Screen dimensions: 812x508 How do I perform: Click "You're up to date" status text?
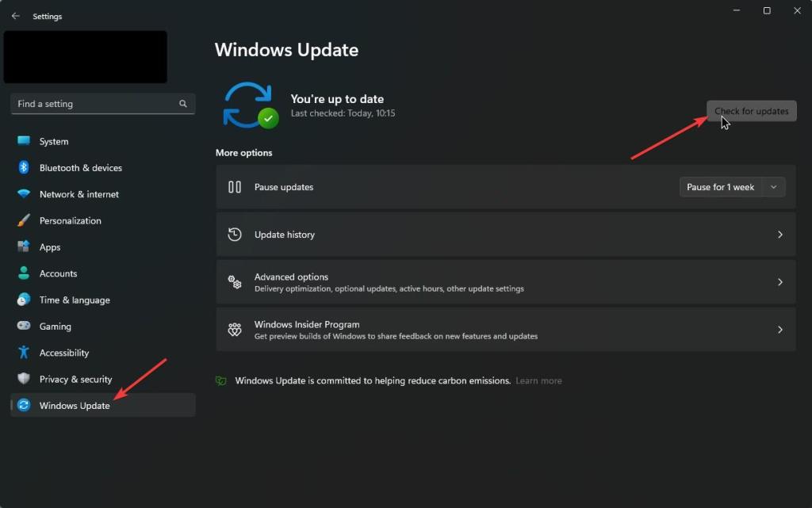pyautogui.click(x=337, y=99)
